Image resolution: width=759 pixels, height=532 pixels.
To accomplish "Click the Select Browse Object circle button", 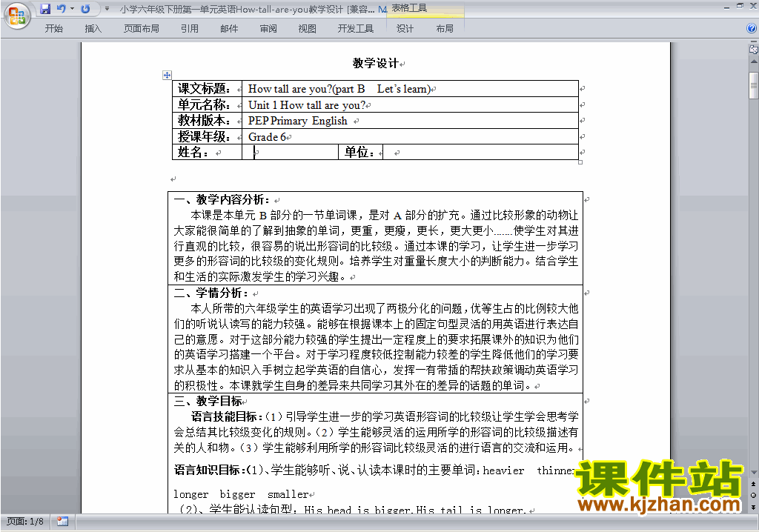I will pyautogui.click(x=754, y=496).
